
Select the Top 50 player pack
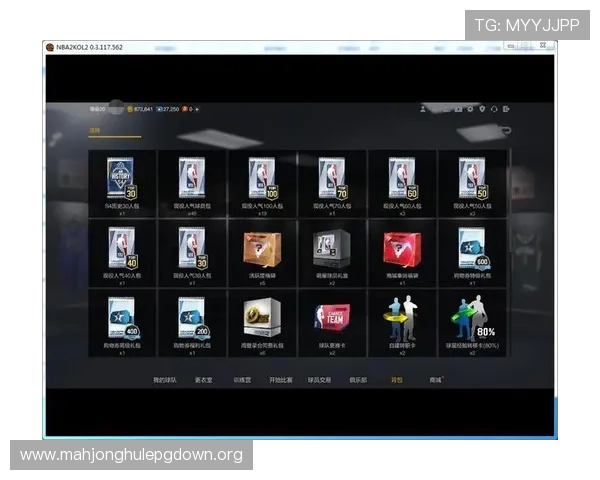pos(472,179)
